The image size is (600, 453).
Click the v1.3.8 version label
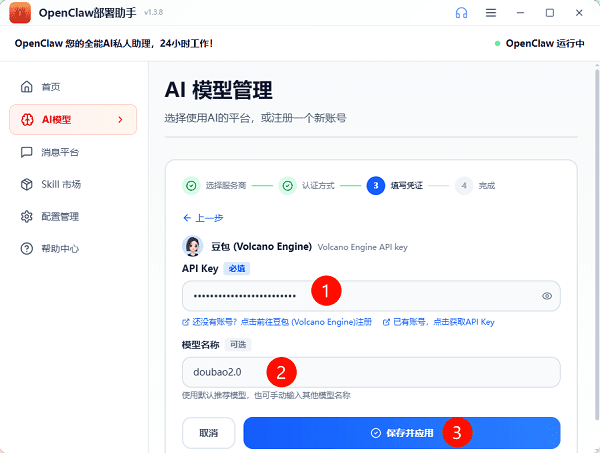click(153, 13)
